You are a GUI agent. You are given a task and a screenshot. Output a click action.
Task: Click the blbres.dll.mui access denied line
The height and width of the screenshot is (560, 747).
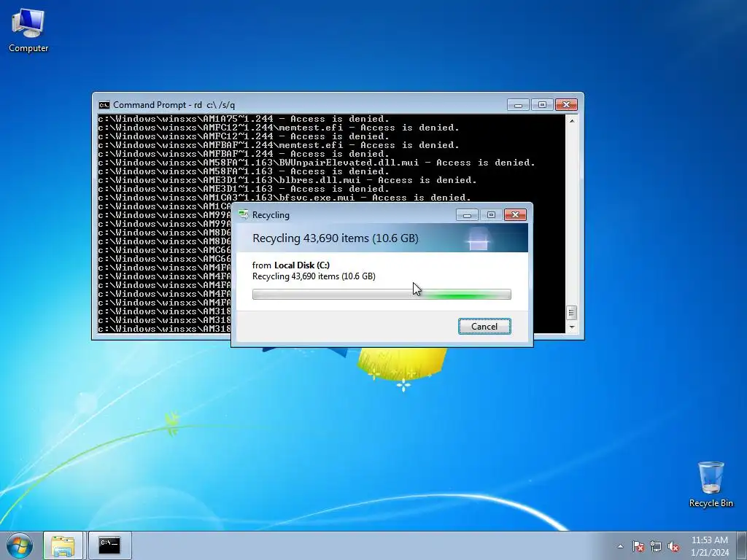pyautogui.click(x=287, y=181)
